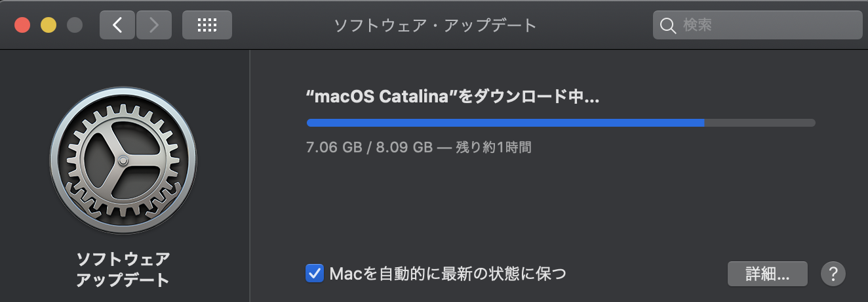Open help with the question mark button
The height and width of the screenshot is (302, 868).
coord(833,273)
